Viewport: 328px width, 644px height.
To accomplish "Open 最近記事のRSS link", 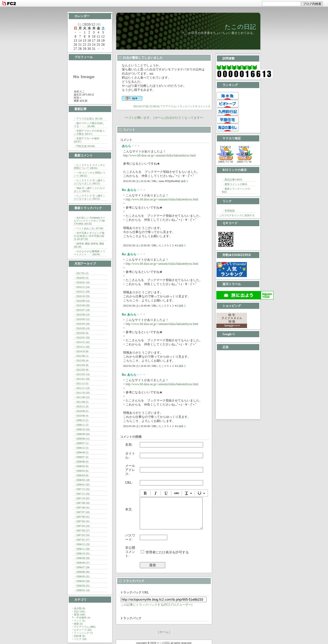I will 233,180.
